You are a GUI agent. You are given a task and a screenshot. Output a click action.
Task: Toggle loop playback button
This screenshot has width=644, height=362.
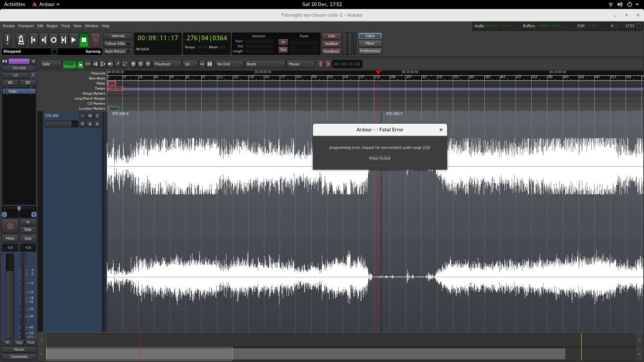pos(53,40)
